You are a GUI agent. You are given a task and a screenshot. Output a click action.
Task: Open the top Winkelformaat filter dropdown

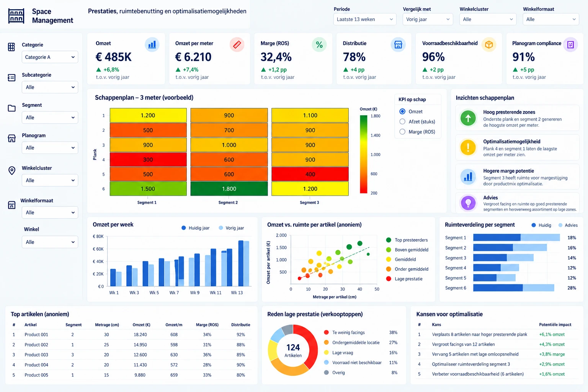[x=551, y=19]
